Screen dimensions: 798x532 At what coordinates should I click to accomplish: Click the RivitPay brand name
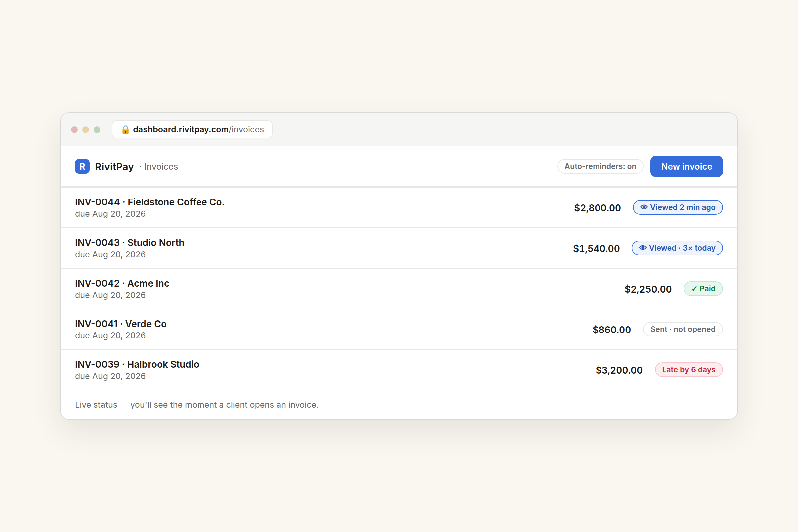(x=114, y=167)
